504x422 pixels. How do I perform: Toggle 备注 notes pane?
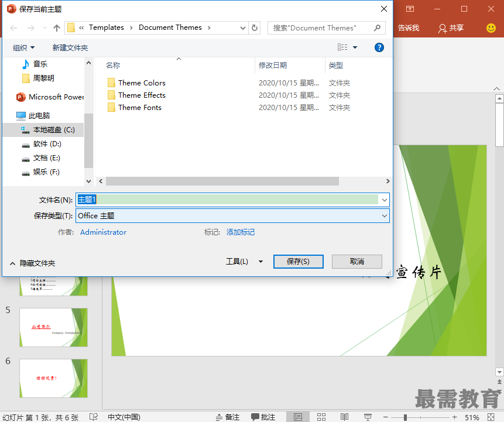click(x=228, y=417)
